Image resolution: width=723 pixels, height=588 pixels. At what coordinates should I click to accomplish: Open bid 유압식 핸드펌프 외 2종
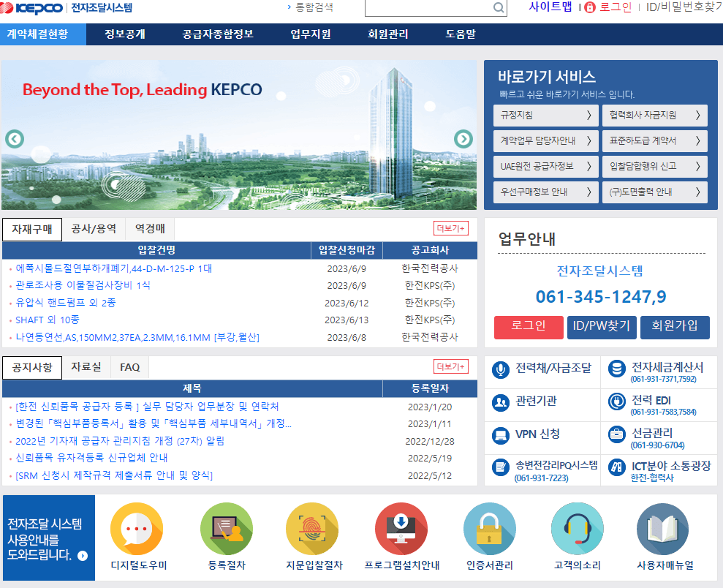66,303
